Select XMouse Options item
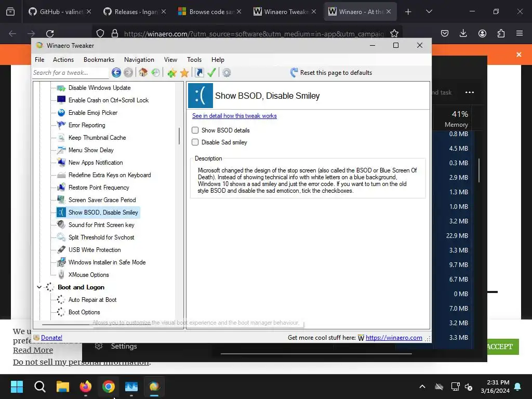This screenshot has height=399, width=532. point(88,275)
